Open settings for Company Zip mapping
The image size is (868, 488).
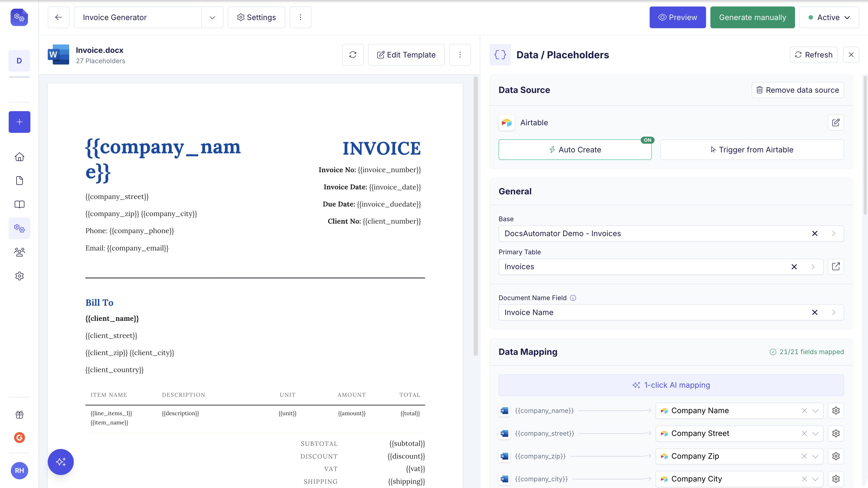point(836,456)
